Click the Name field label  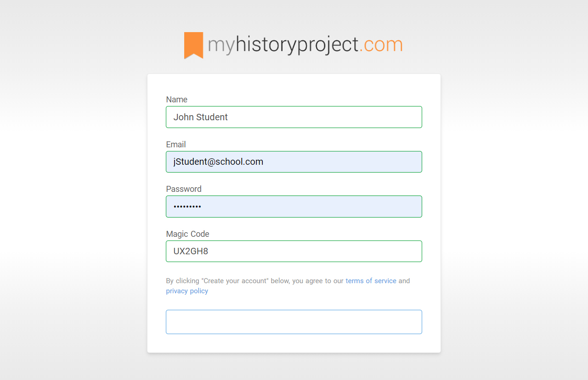coord(177,100)
